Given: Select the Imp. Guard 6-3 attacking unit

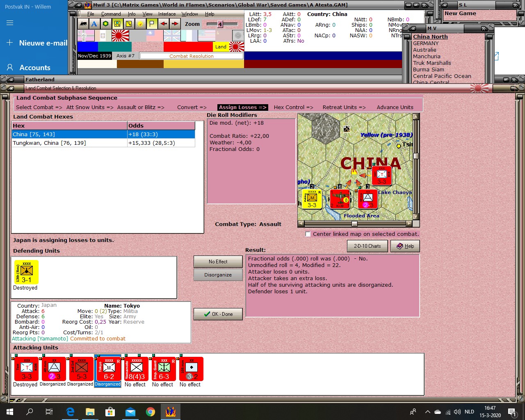Looking at the screenshot, I should tap(164, 369).
